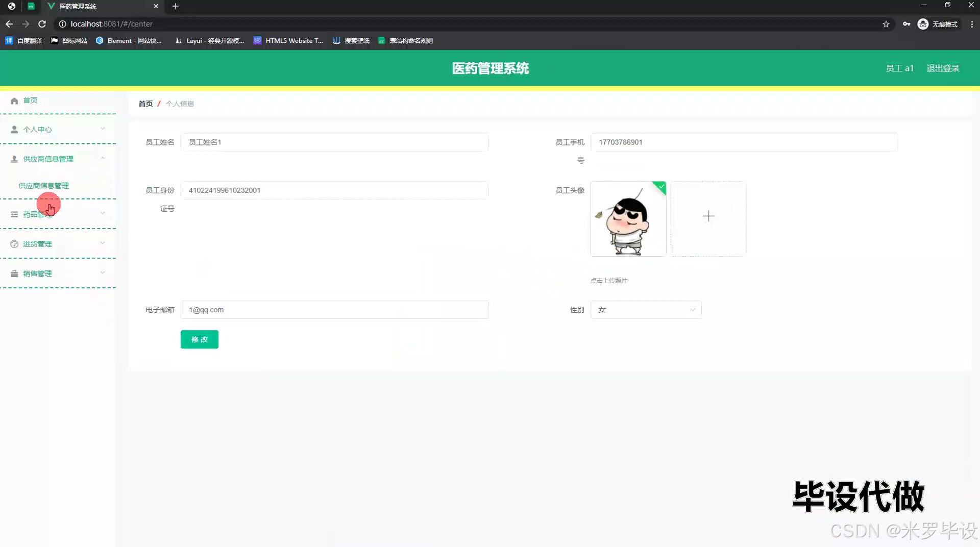This screenshot has height=547, width=980.
Task: Open Layui 经典开源 bookmark
Action: tap(209, 41)
